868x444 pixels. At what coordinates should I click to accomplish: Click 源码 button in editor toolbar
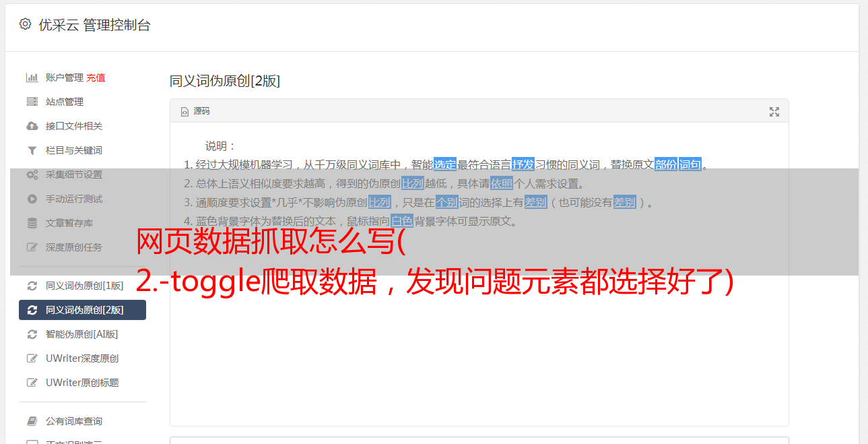(195, 111)
